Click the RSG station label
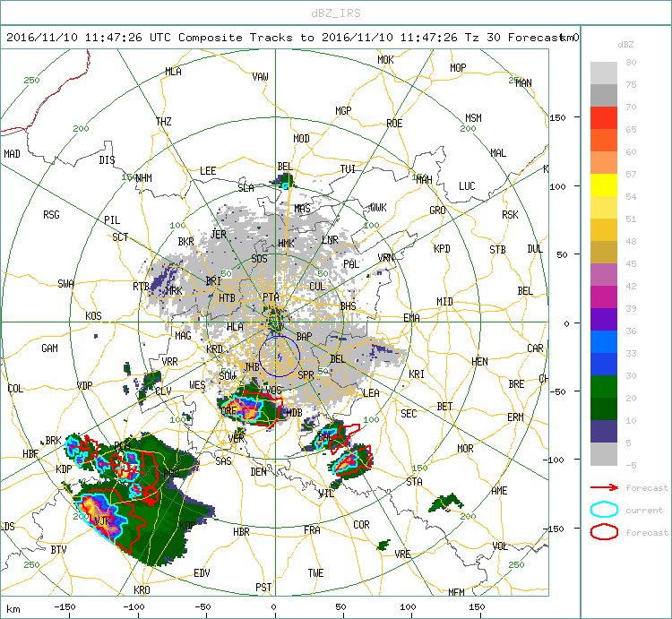The width and height of the screenshot is (672, 619). (51, 215)
